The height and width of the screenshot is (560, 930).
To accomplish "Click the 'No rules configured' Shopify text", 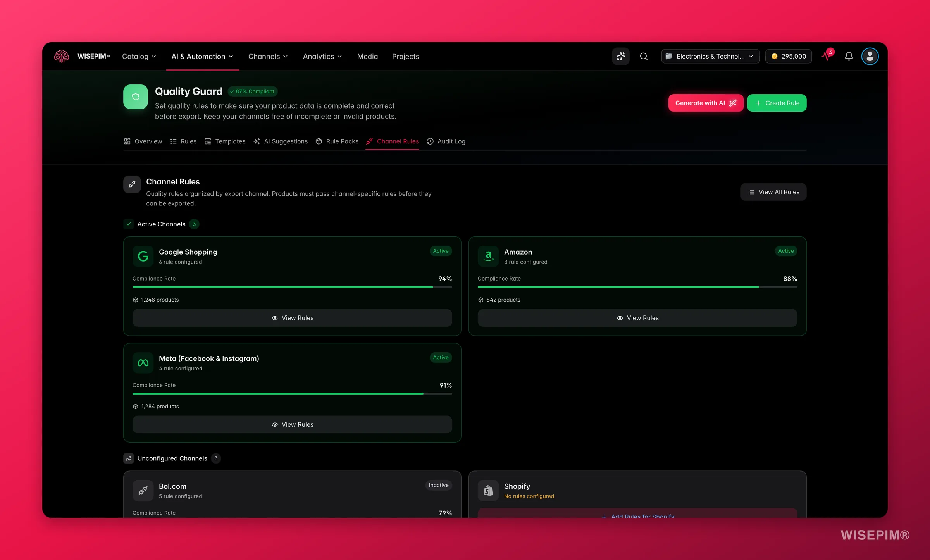I will point(529,496).
